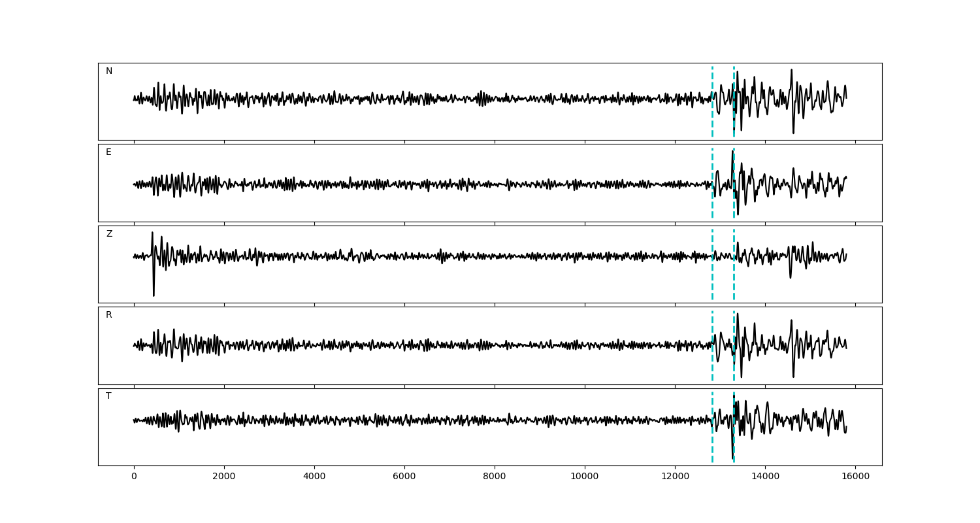Select the 12000 x-axis tick label
This screenshot has height=523, width=980.
(x=675, y=477)
